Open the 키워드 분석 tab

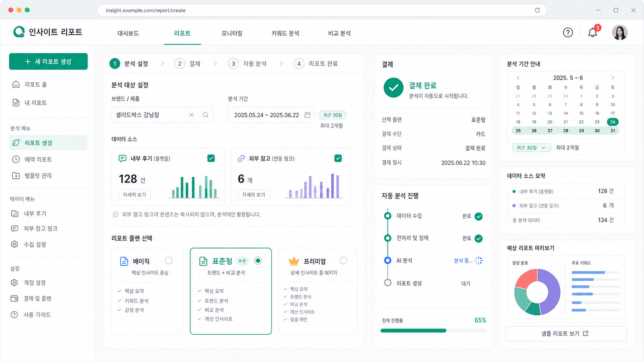click(285, 33)
